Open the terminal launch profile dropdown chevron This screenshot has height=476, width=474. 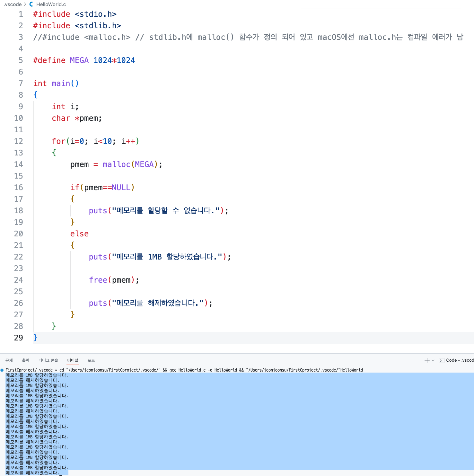433,360
